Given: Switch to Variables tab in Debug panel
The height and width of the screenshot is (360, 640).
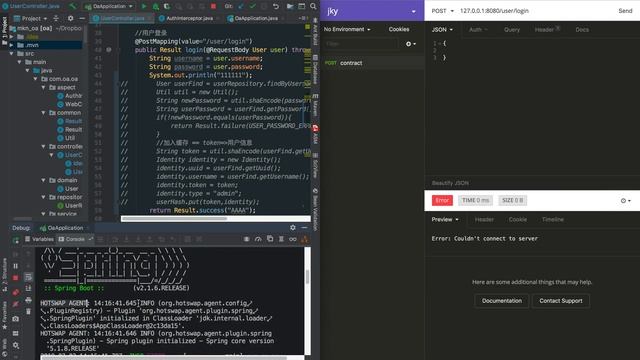Looking at the screenshot, I should tap(39, 239).
